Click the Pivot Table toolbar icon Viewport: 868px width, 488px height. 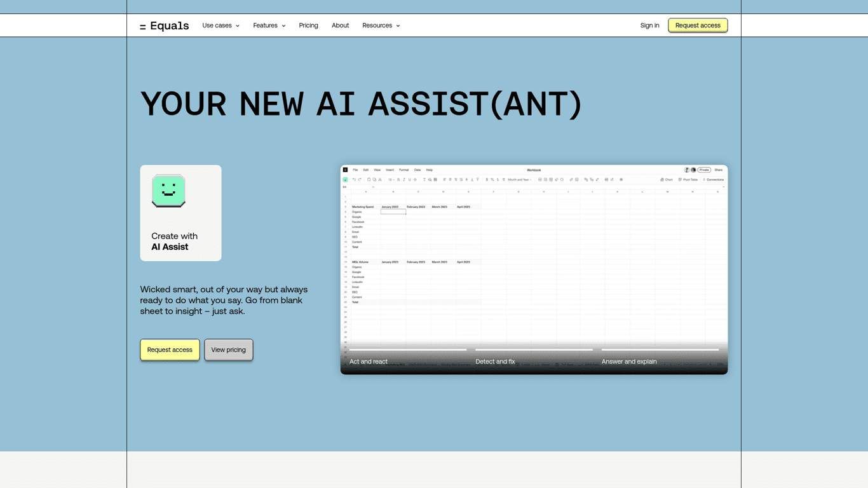point(688,180)
